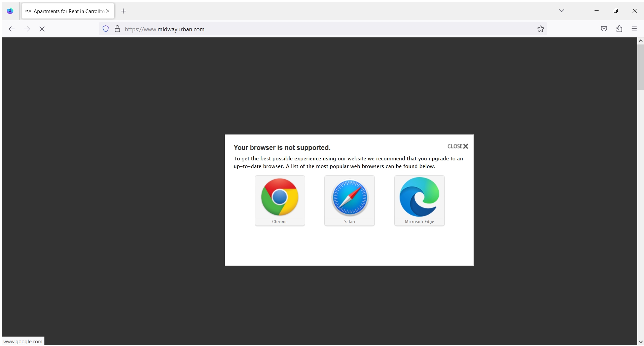Go back to the previous page
This screenshot has width=644, height=346.
(x=12, y=29)
